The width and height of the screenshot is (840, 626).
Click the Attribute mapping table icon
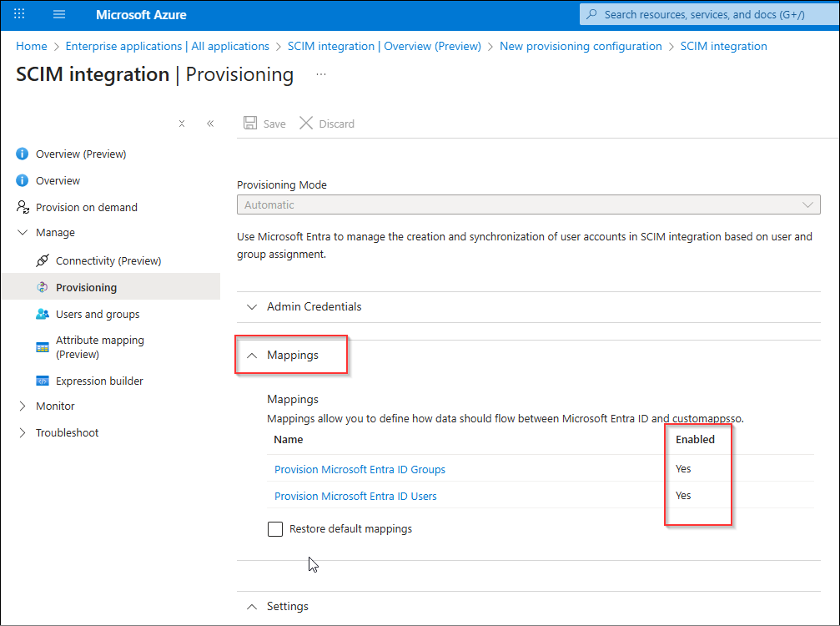point(43,347)
